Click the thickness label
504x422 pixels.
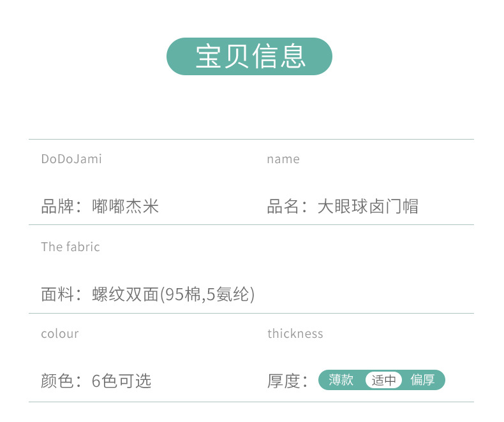[x=295, y=333]
